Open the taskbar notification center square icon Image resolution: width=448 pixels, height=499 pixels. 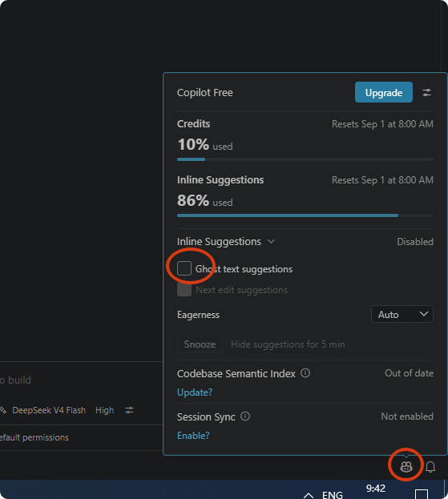coord(422,494)
